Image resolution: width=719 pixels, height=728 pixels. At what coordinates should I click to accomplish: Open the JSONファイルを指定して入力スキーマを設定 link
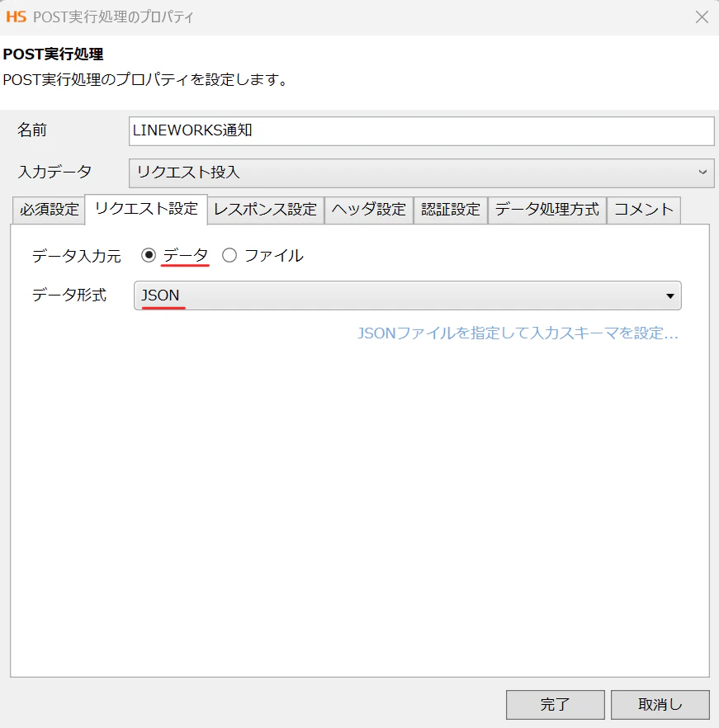point(518,333)
